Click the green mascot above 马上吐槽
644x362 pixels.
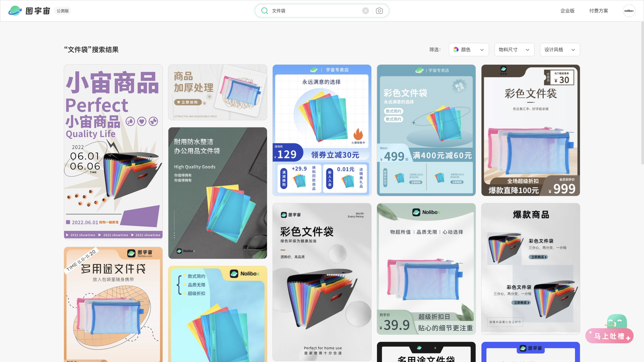coord(617,322)
